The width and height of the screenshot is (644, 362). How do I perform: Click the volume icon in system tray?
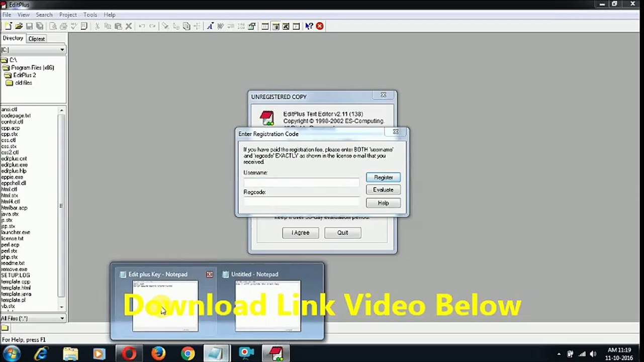[593, 354]
